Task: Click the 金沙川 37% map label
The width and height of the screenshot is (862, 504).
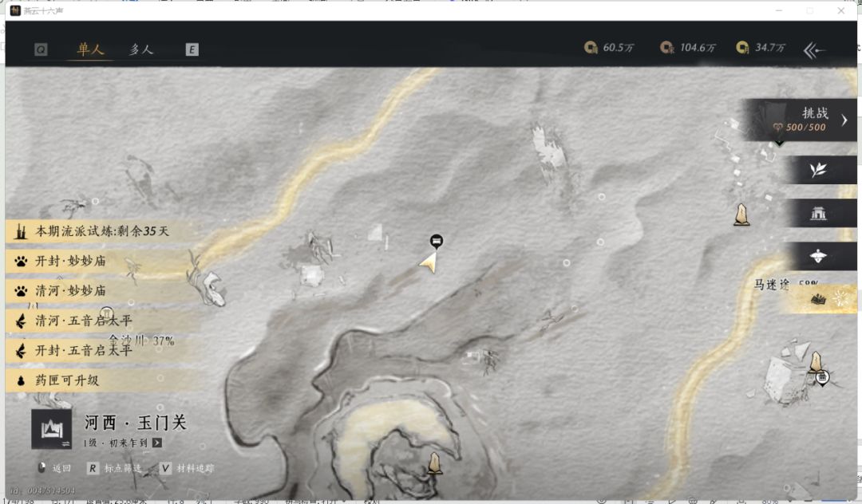Action: [x=141, y=341]
